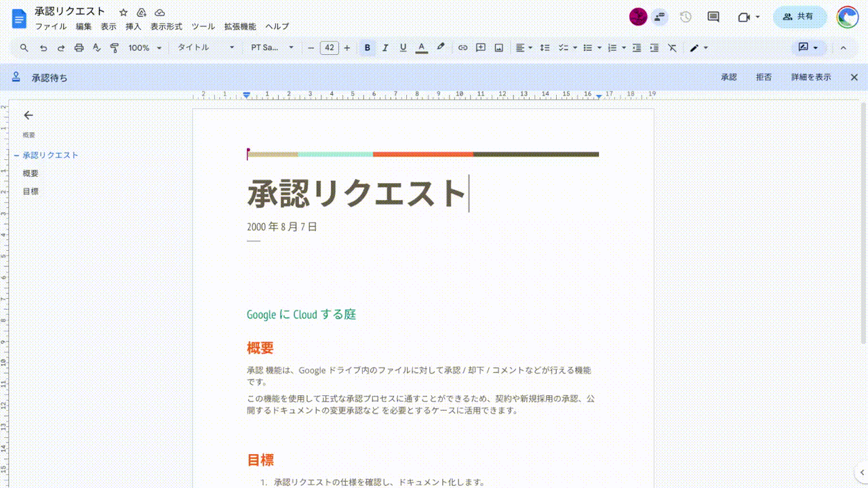
Task: Open the Google Docs home icon
Action: (x=19, y=18)
